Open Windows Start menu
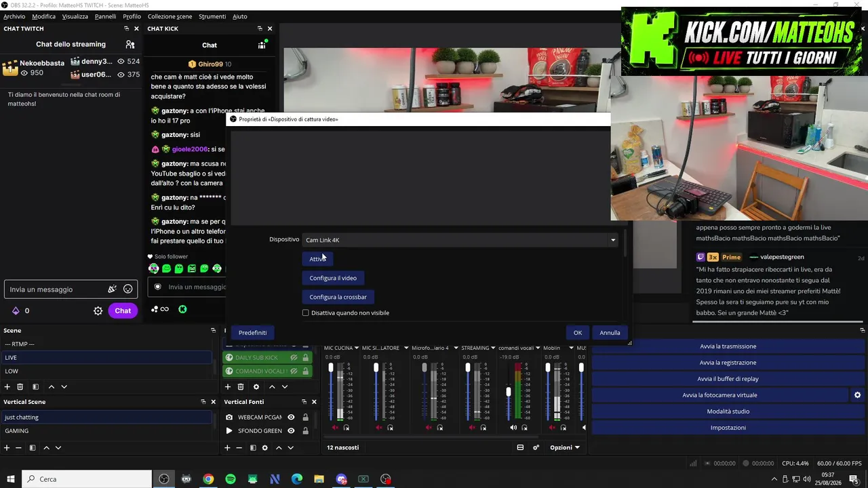Viewport: 868px width, 488px height. pyautogui.click(x=11, y=479)
